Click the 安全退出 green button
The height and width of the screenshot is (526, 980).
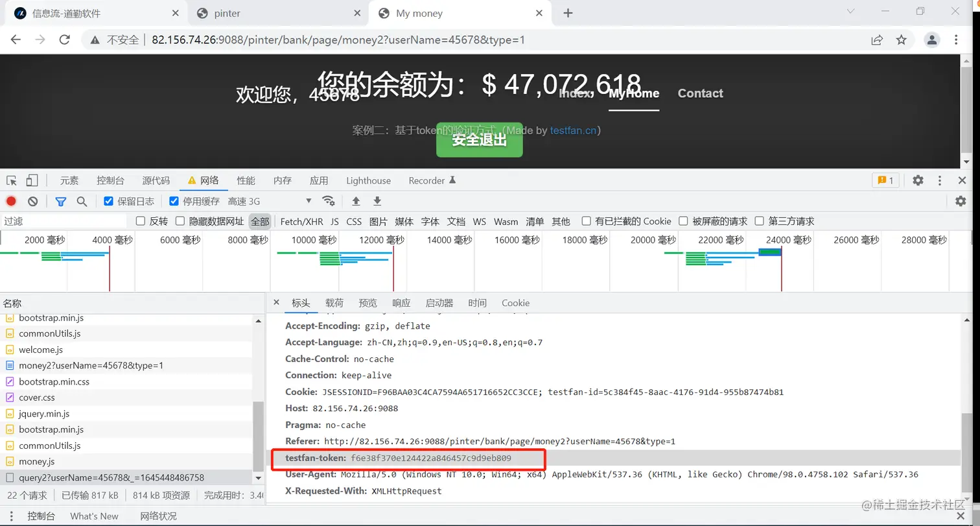[x=479, y=139]
